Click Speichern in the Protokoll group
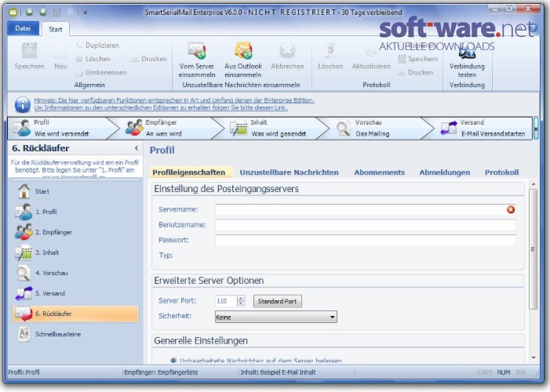 point(418,59)
